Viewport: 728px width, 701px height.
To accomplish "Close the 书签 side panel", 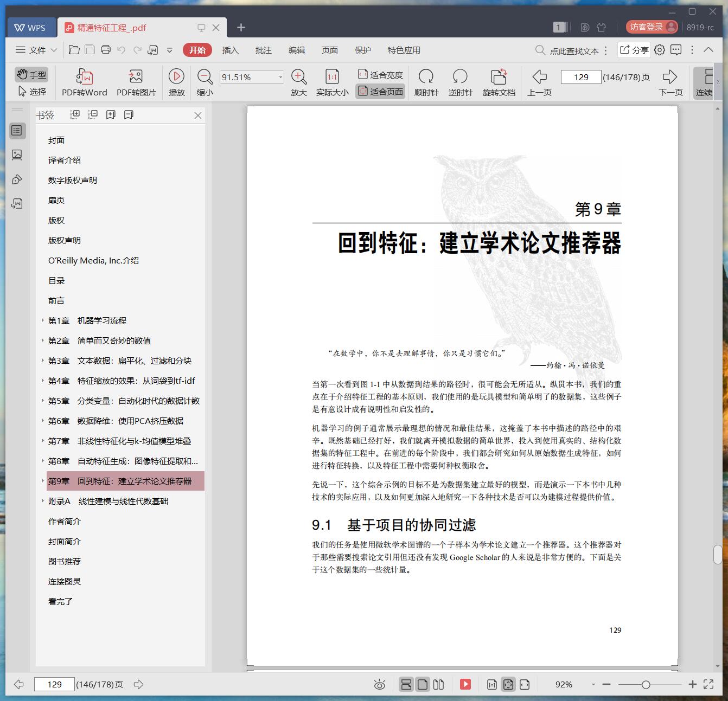I will click(198, 115).
